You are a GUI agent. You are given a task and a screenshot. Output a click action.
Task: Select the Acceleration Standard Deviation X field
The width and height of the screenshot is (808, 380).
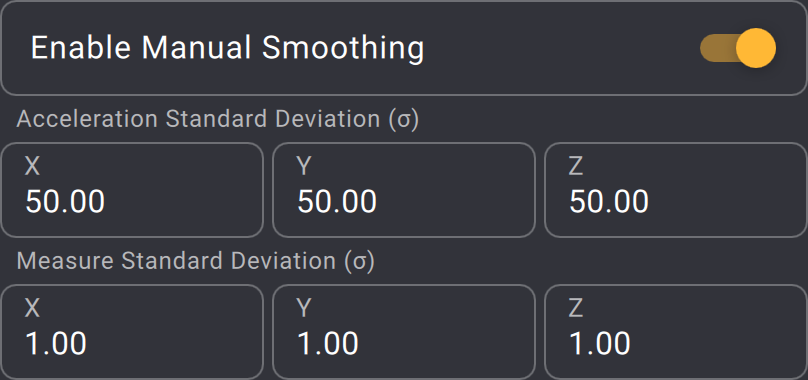coord(132,190)
